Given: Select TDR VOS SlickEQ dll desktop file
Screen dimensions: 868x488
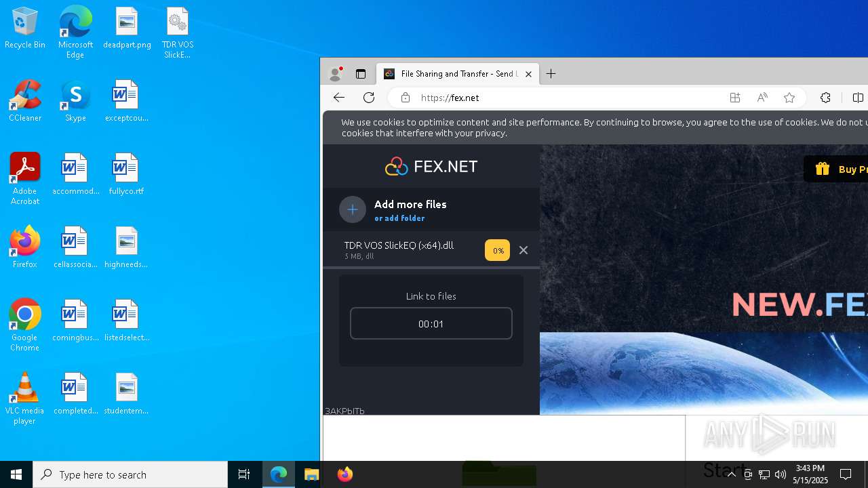Looking at the screenshot, I should pyautogui.click(x=178, y=33).
